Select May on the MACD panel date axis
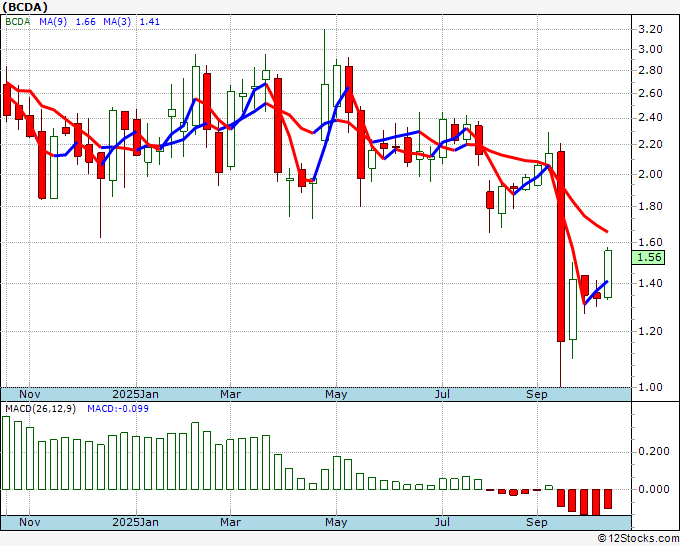The width and height of the screenshot is (680, 546). (336, 522)
